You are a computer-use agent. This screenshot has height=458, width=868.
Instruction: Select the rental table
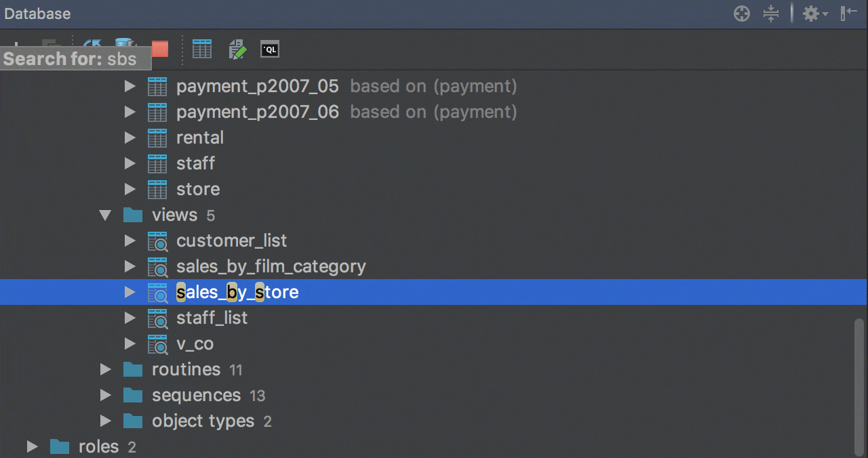[199, 138]
